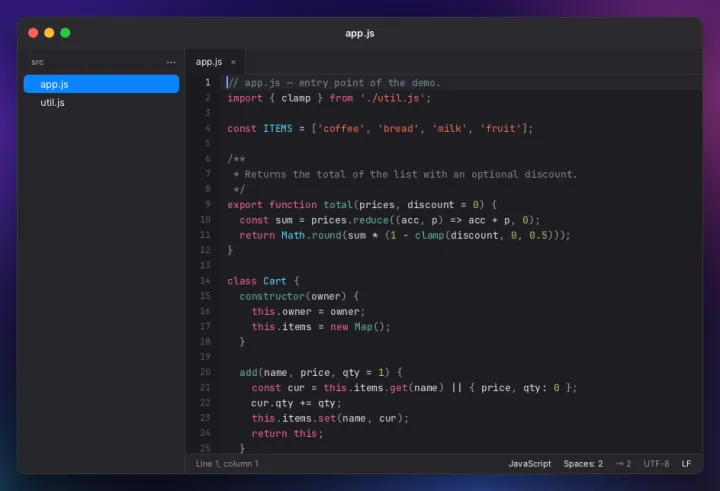
Task: Click line number 9 in the gutter
Action: point(208,204)
